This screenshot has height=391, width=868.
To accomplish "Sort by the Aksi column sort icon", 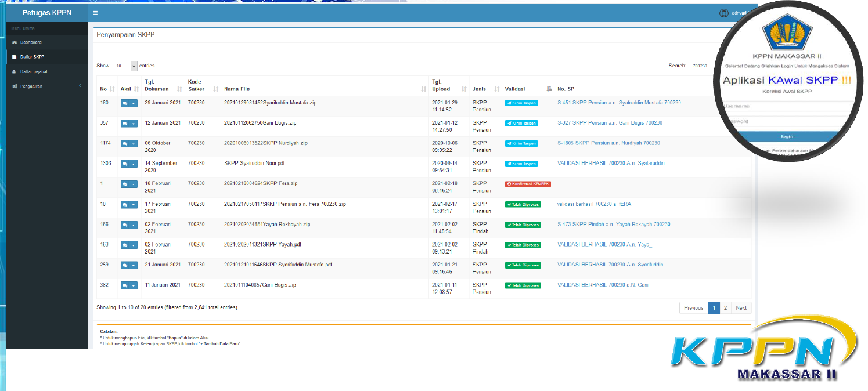I will tap(136, 89).
